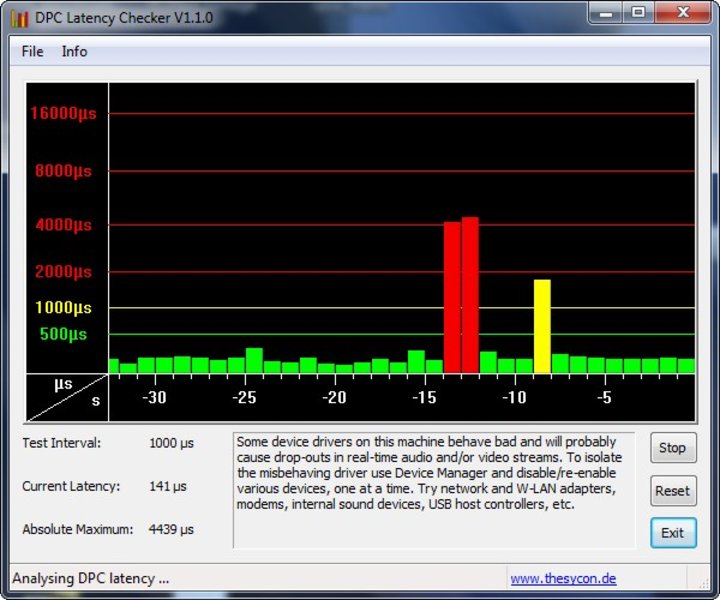Click the Absolute Maximum label
The height and width of the screenshot is (600, 720).
78,529
